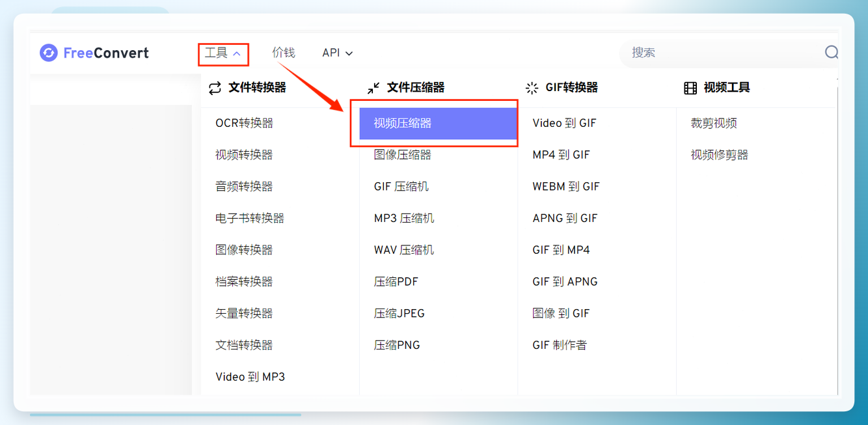Open MP3 压缩机
868x425 pixels.
[404, 219]
